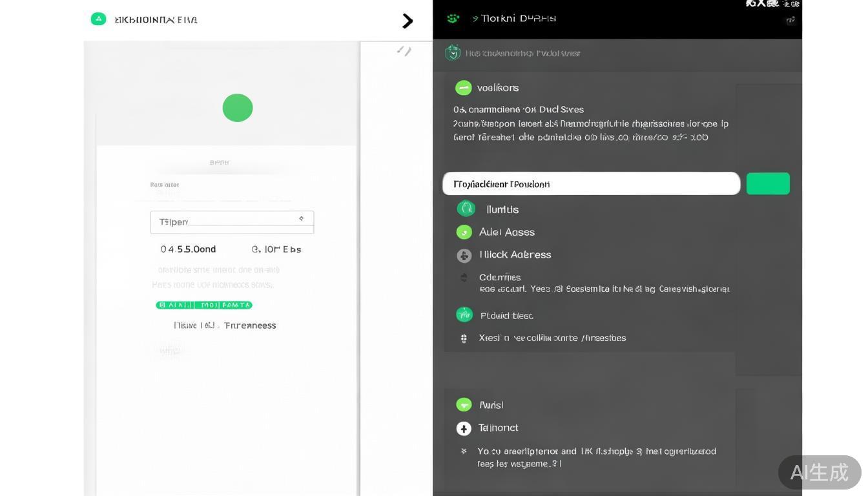Toggle the green icon beside Awısl
This screenshot has width=868, height=496.
464,405
